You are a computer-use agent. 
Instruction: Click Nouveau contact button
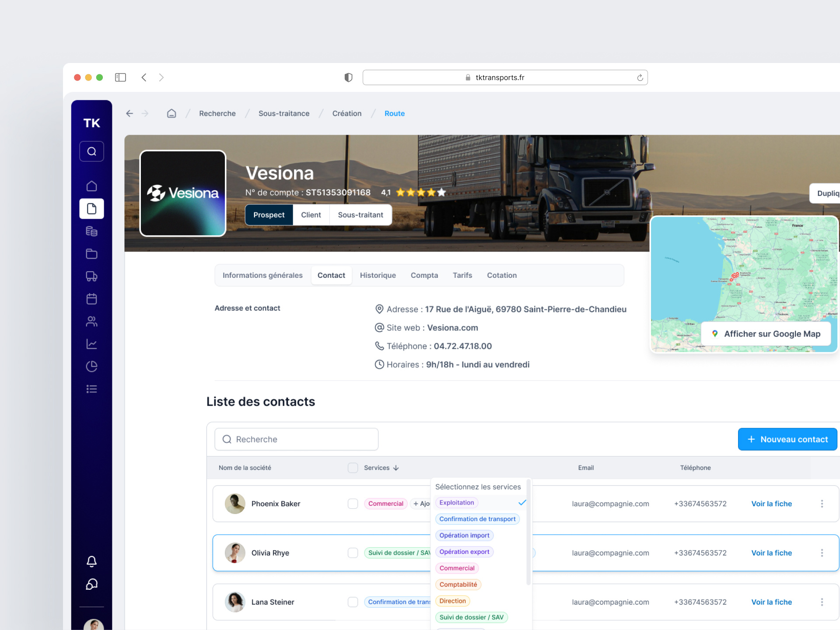787,439
